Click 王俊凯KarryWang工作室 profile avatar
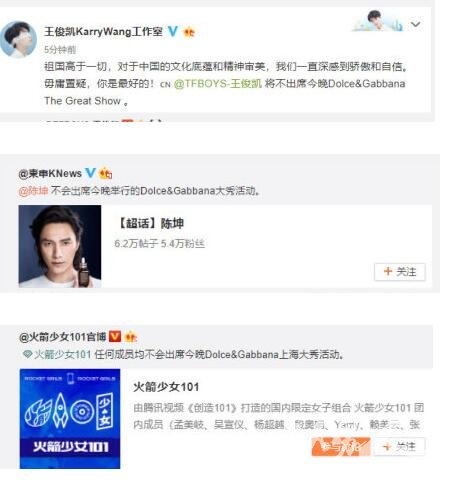 click(19, 39)
